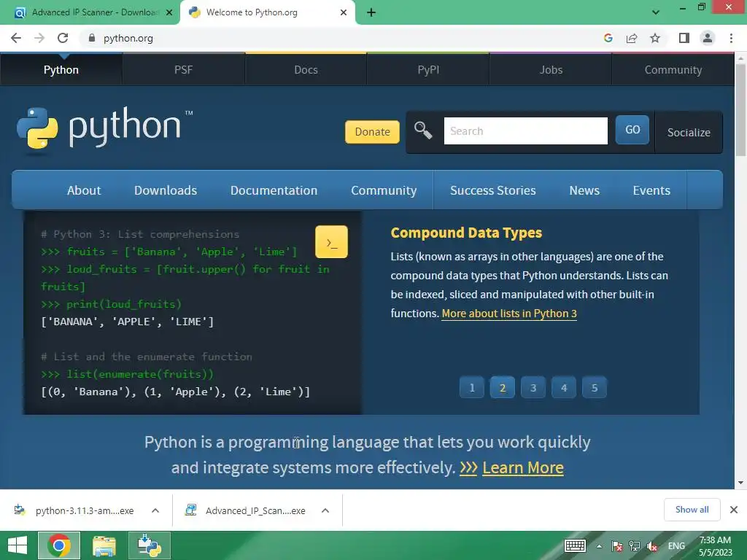Click the Google icon in address bar

(x=608, y=38)
